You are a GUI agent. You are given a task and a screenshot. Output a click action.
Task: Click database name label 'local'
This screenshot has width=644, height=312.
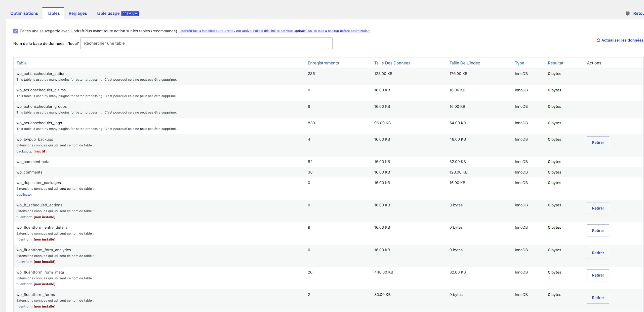[x=46, y=44]
